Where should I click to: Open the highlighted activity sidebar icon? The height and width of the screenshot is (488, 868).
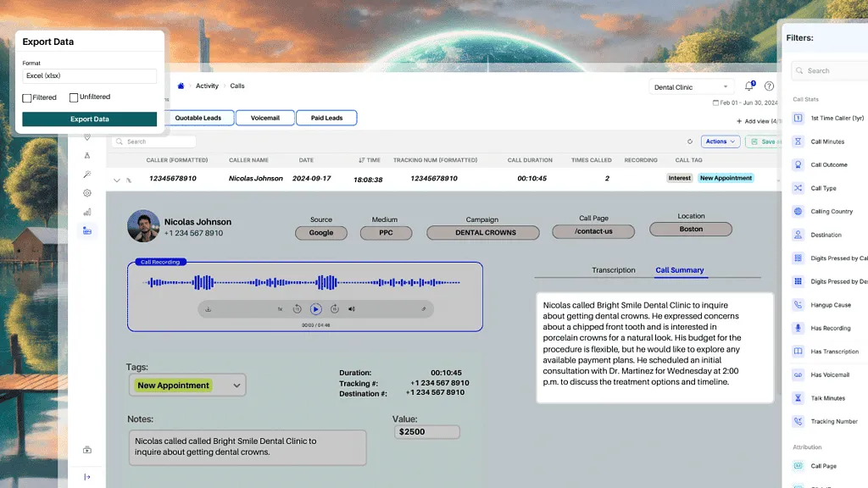(x=87, y=230)
